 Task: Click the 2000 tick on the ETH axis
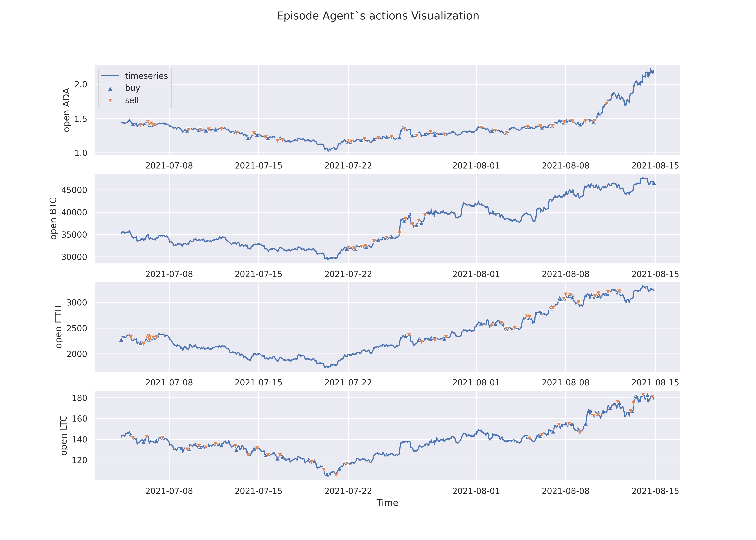[x=77, y=354]
